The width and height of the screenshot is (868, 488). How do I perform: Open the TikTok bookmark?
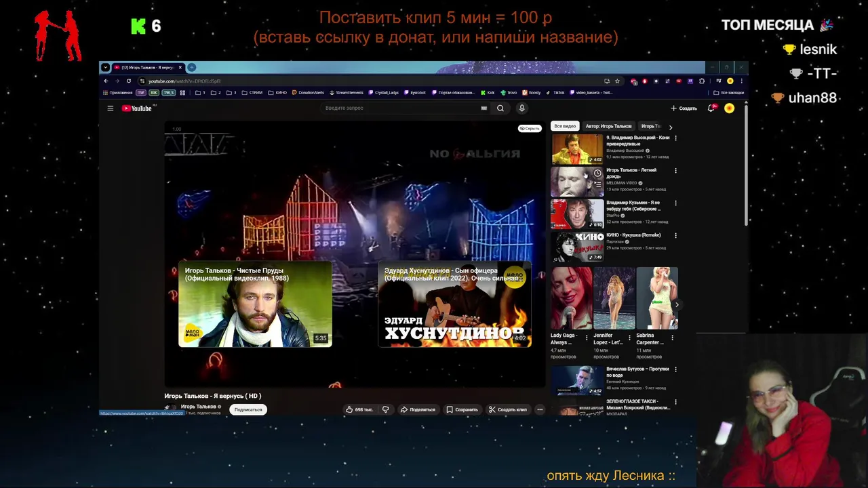(555, 92)
